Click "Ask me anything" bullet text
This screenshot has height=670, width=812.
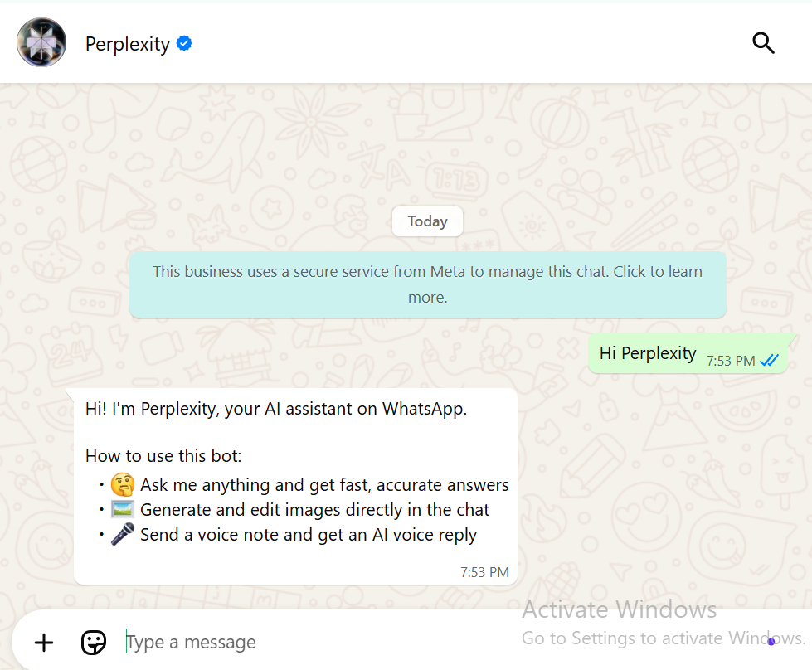(x=324, y=485)
